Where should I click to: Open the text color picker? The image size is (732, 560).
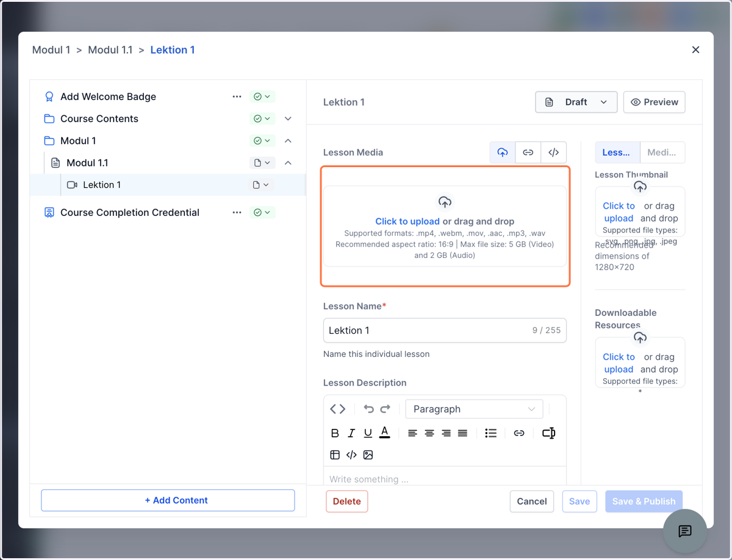[x=384, y=433]
